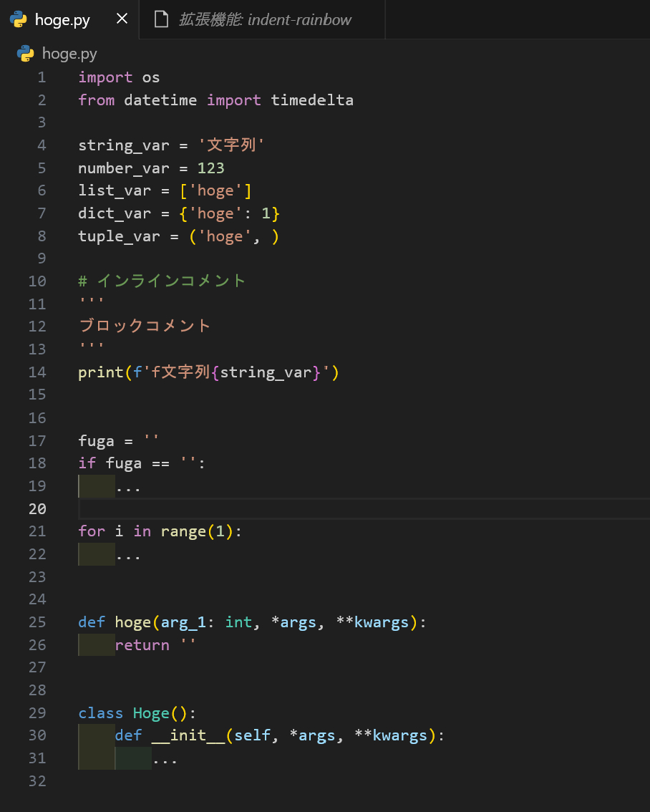The height and width of the screenshot is (812, 650).
Task: Click the Python icon on the hoge.py tab
Action: pos(19,19)
